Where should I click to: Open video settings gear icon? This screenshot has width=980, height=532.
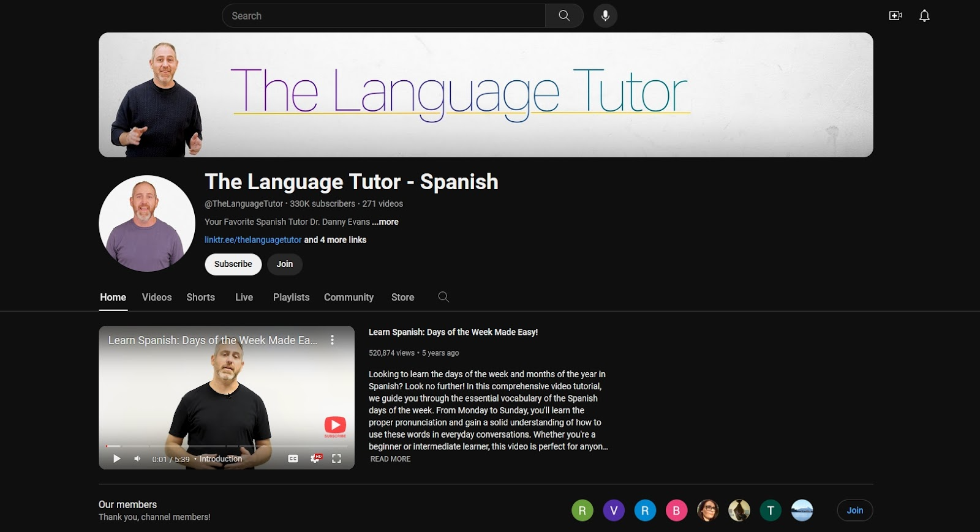tap(315, 459)
